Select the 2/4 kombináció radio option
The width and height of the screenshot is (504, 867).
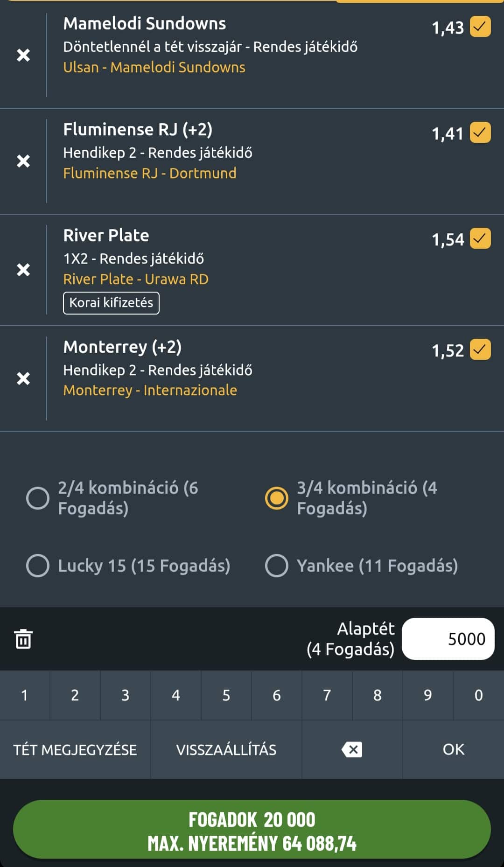pos(38,498)
